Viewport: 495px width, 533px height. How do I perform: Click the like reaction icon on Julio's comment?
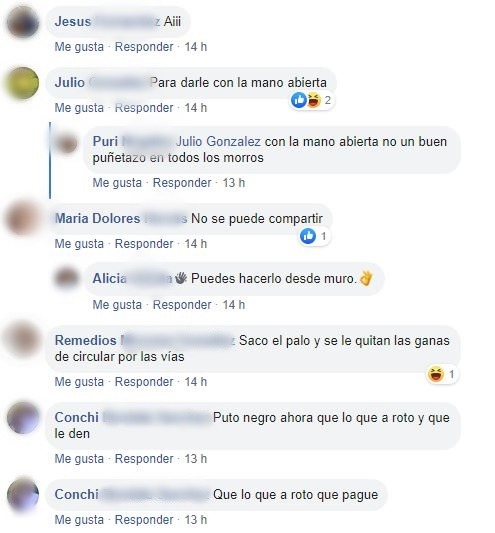coord(299,100)
